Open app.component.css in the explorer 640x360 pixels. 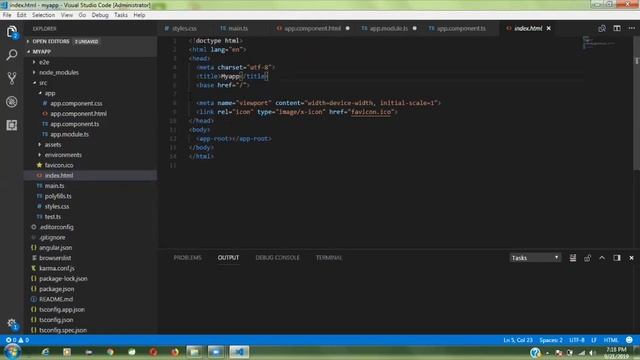[x=90, y=103]
